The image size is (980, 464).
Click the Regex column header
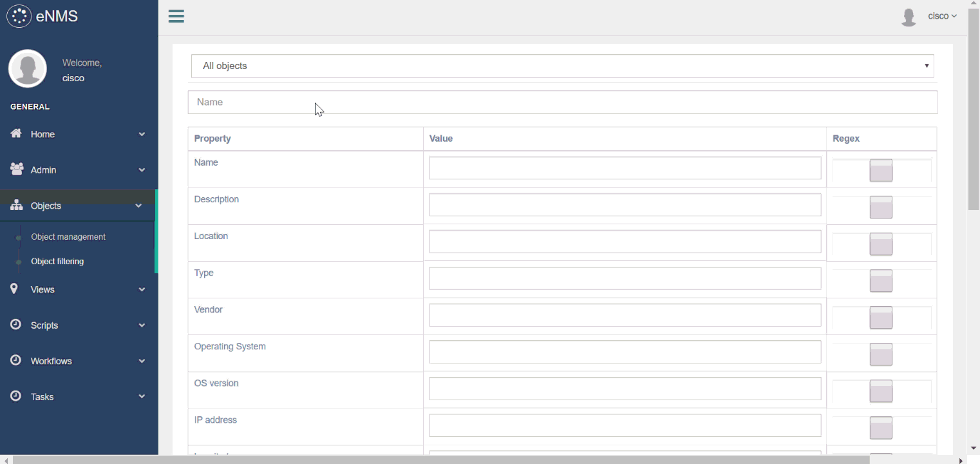tap(846, 139)
